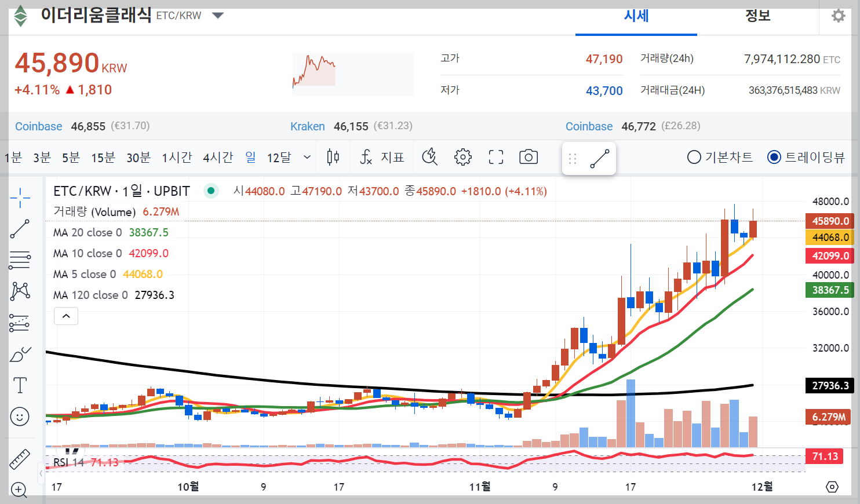Open the horizontal lines drawing tool
This screenshot has width=860, height=504.
20,260
